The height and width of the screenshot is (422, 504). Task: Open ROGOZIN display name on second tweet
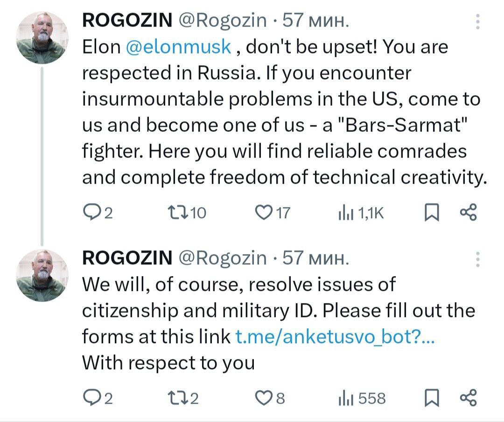127,258
